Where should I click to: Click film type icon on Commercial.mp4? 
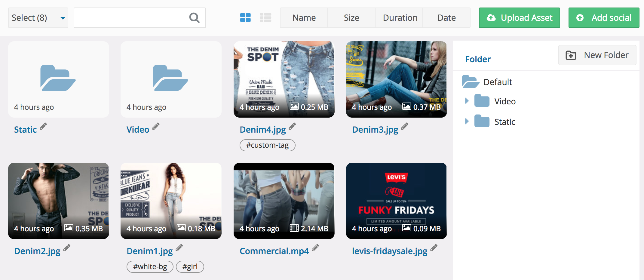[x=294, y=228]
